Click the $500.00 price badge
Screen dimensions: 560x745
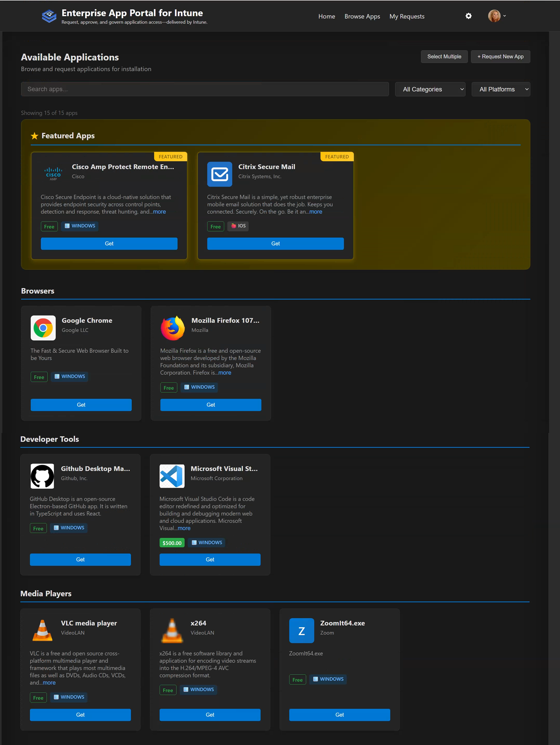(x=172, y=543)
